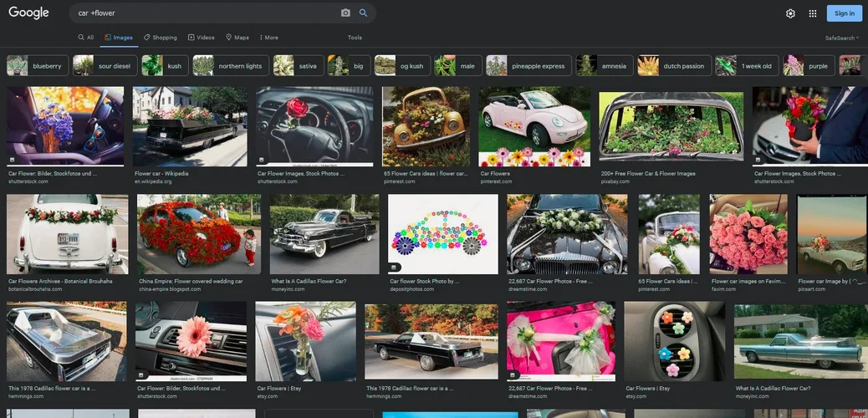The height and width of the screenshot is (418, 868).
Task: Open the man holding red bouquet thumbnail
Action: [809, 126]
